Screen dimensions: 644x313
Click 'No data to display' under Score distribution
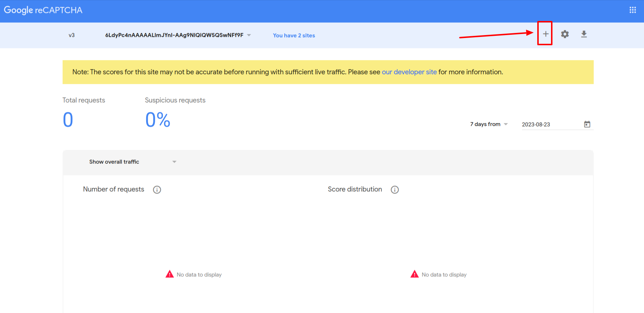coord(444,275)
